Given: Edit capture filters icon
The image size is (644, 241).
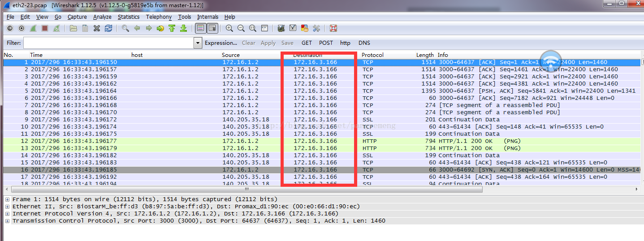Looking at the screenshot, I should pos(281,28).
